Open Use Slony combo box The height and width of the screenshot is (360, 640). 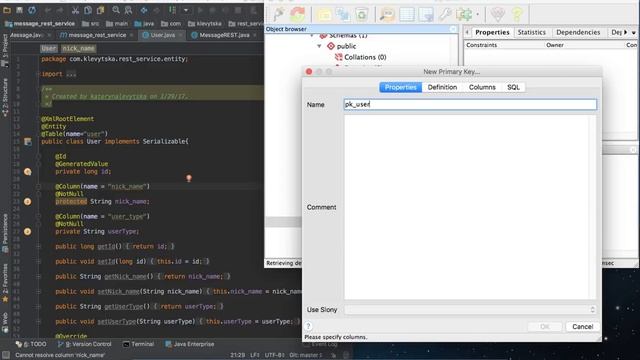pos(470,310)
